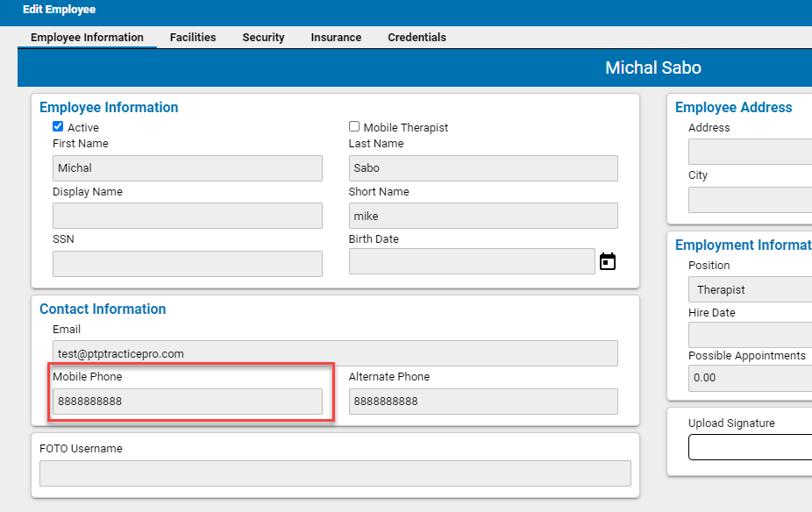The width and height of the screenshot is (812, 512).
Task: Switch to the Facilities tab
Action: click(192, 37)
